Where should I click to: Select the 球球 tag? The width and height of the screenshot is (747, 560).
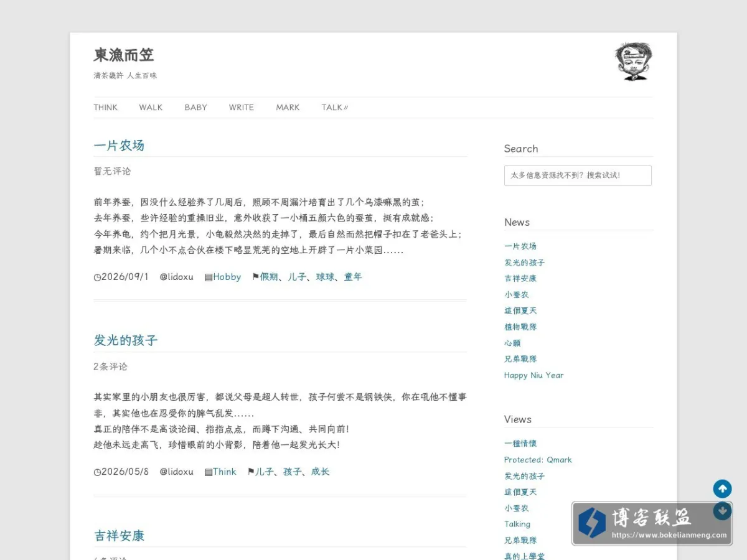[325, 277]
